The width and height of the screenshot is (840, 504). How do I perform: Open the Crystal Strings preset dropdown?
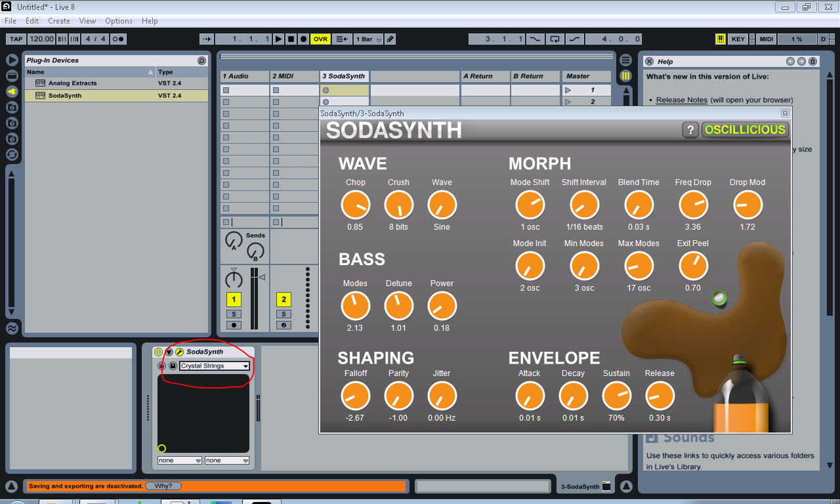coord(215,366)
